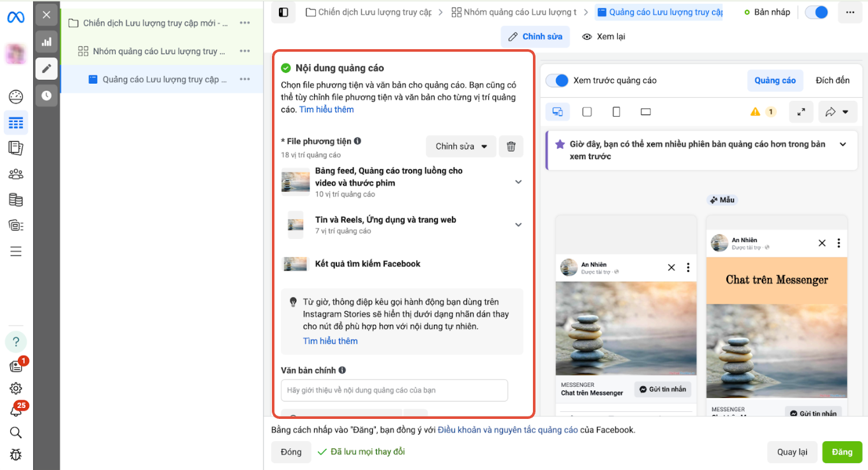868x470 pixels.
Task: Click the fullscreen expand preview icon
Action: coord(801,112)
